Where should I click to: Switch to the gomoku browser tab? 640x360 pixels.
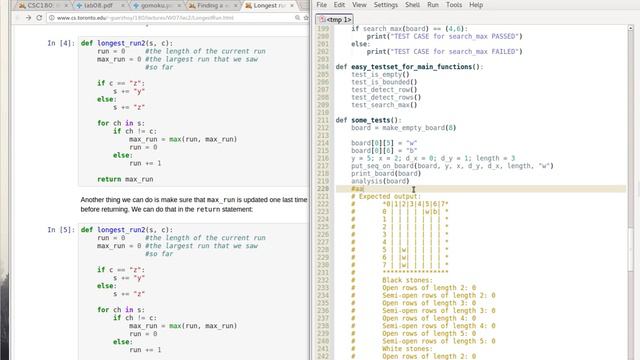tap(156, 6)
